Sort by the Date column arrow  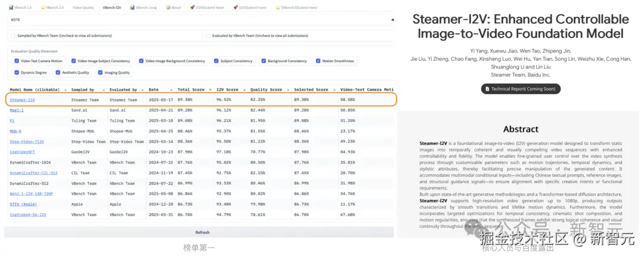172,90
